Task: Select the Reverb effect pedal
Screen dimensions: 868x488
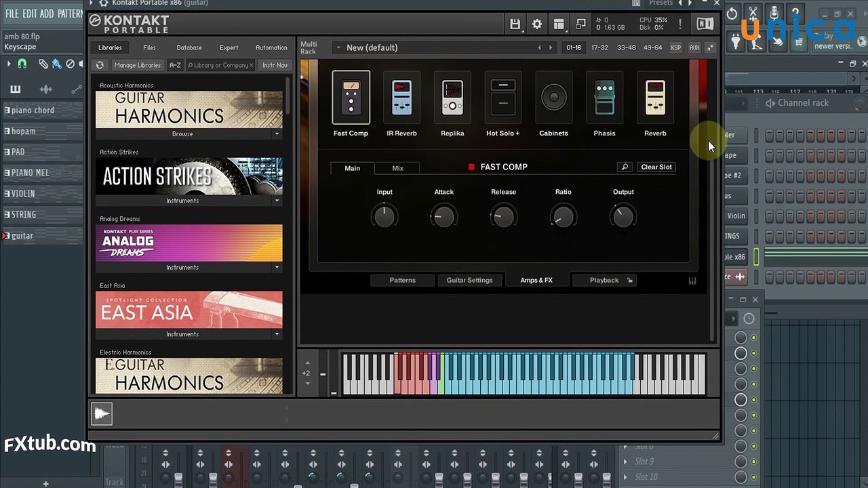Action: coord(655,98)
